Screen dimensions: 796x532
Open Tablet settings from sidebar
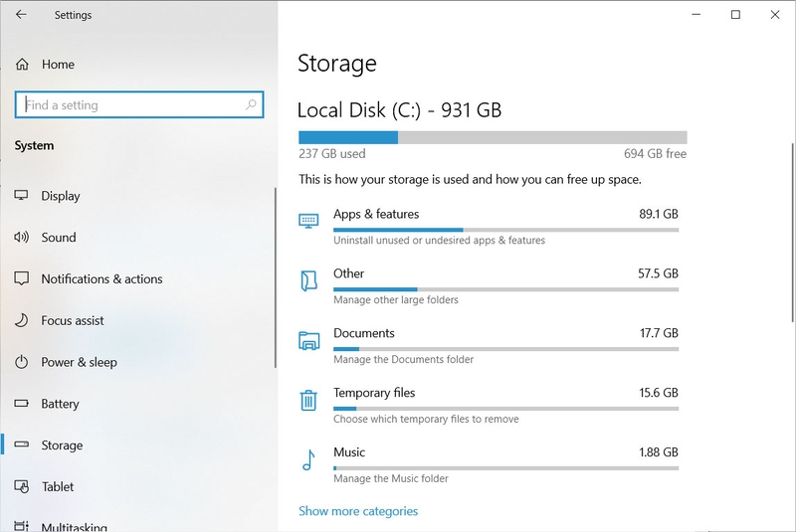coord(58,487)
